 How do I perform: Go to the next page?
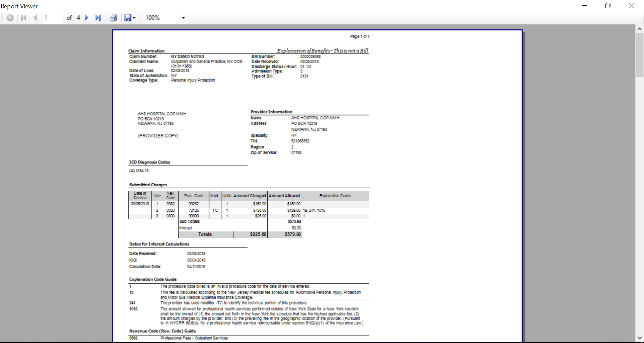87,18
